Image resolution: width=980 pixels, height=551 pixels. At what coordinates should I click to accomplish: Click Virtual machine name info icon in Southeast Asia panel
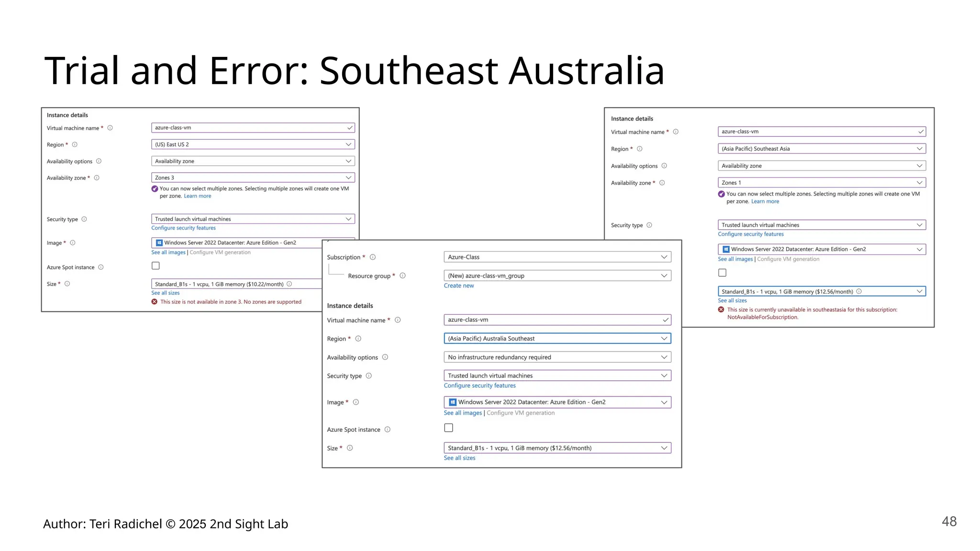(676, 132)
